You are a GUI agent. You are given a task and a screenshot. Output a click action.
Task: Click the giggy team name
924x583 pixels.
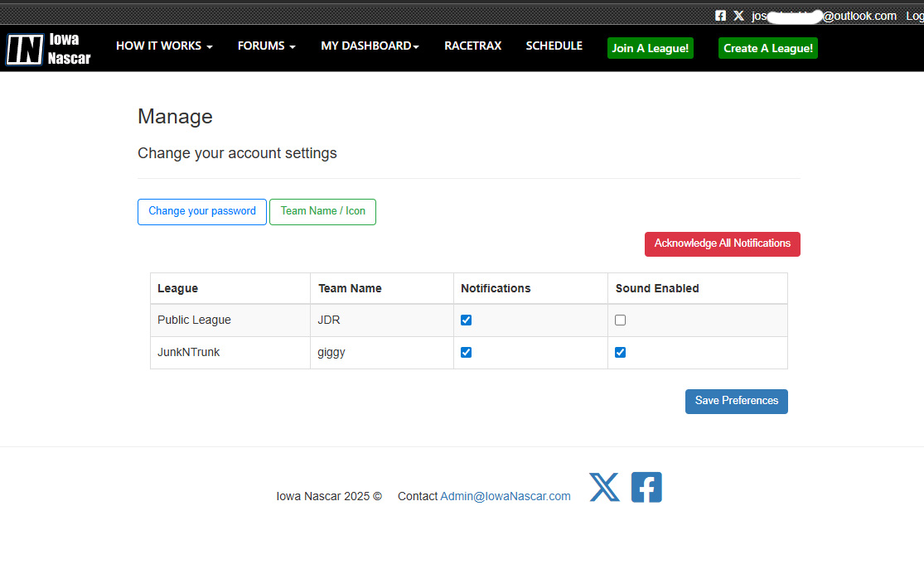[x=331, y=353]
